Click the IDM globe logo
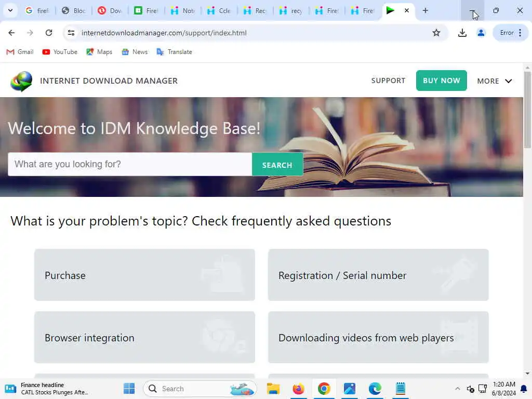Screen dimensions: 532x399 (x=21, y=81)
